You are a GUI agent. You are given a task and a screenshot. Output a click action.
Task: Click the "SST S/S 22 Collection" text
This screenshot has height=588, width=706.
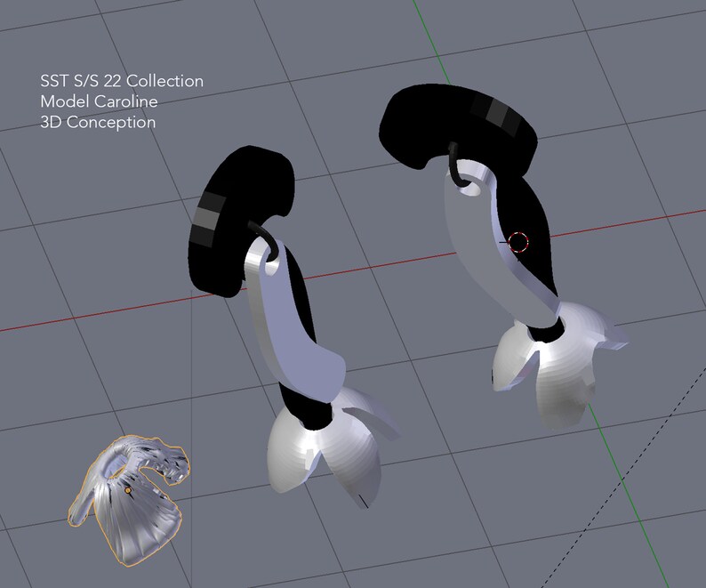click(x=122, y=81)
